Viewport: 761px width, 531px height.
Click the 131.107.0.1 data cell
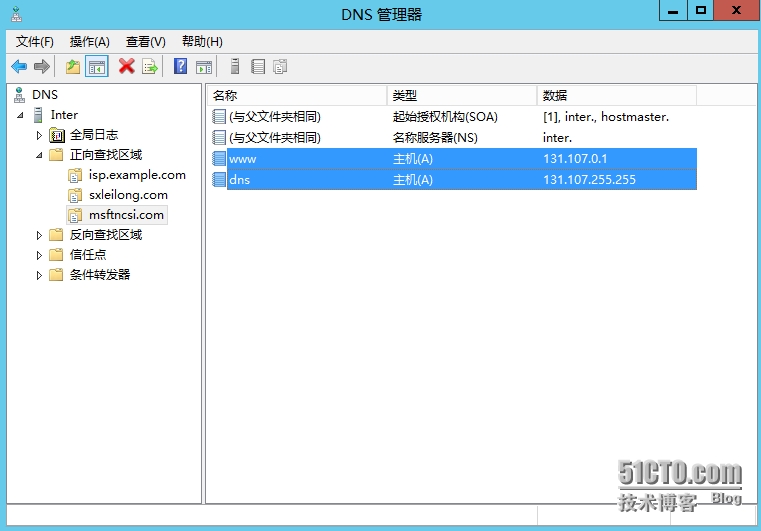(x=575, y=159)
